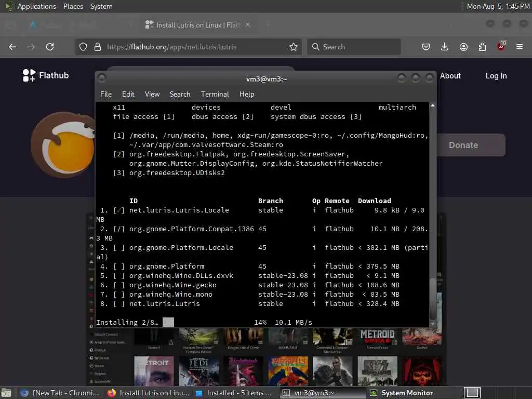This screenshot has height=399, width=532.
Task: Click the Log In link on Flathub
Action: (496, 76)
